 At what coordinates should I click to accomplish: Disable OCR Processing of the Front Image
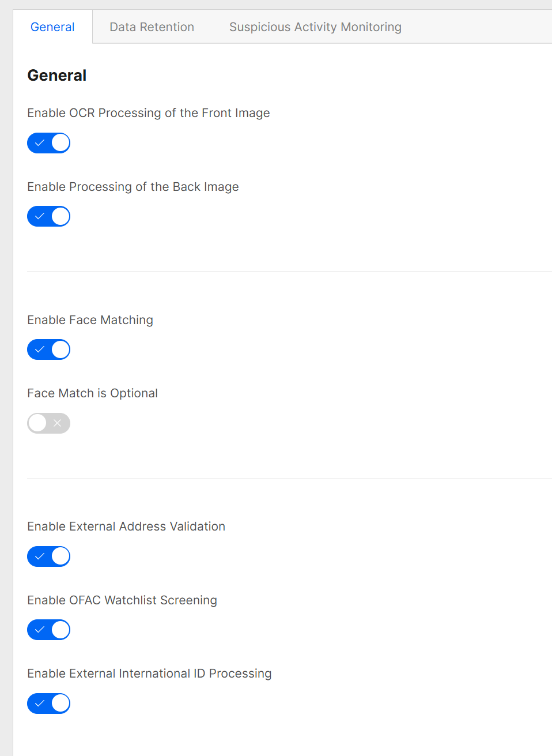coord(48,143)
